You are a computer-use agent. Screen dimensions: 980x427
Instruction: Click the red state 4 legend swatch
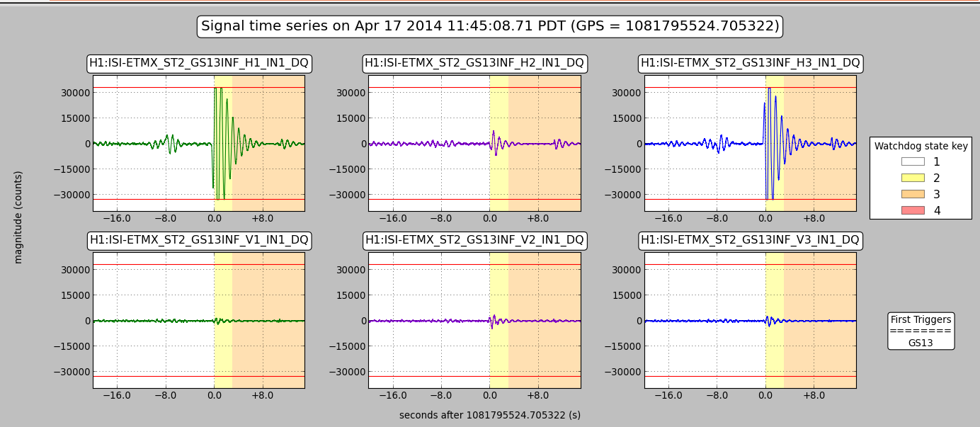913,210
